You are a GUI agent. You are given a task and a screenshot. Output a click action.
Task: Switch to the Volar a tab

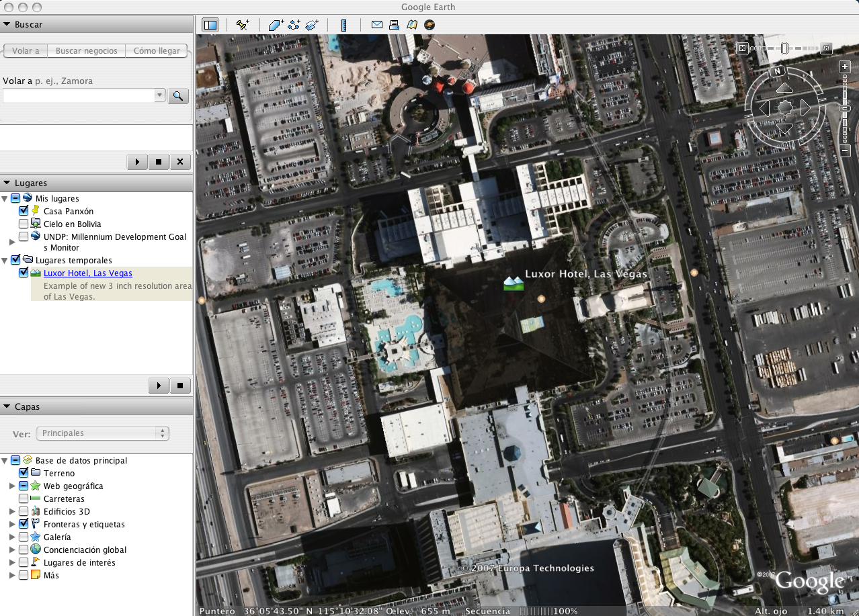tap(26, 50)
